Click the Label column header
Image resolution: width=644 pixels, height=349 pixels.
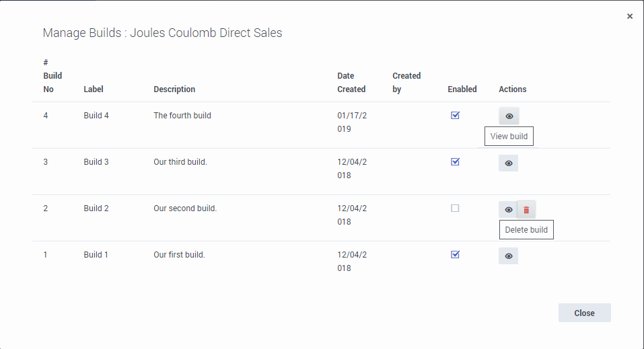94,89
